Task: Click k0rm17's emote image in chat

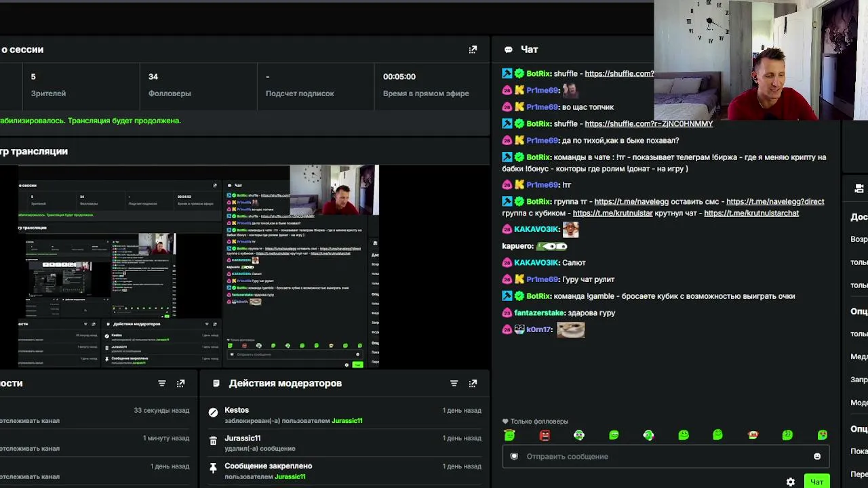Action: coord(570,329)
